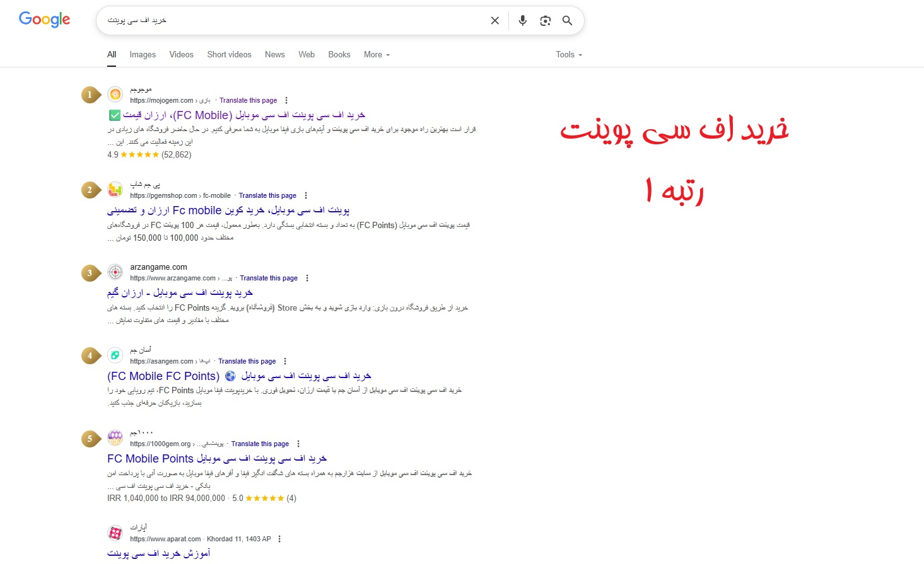Click the IRR 1,040,000 to IRR 94,000,000 price

(166, 498)
